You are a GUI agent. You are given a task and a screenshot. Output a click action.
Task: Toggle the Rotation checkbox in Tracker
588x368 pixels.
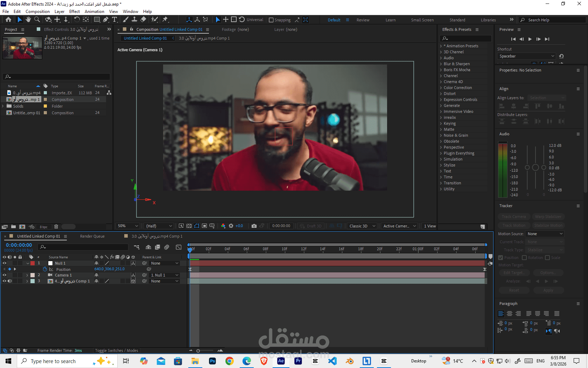[x=524, y=258]
